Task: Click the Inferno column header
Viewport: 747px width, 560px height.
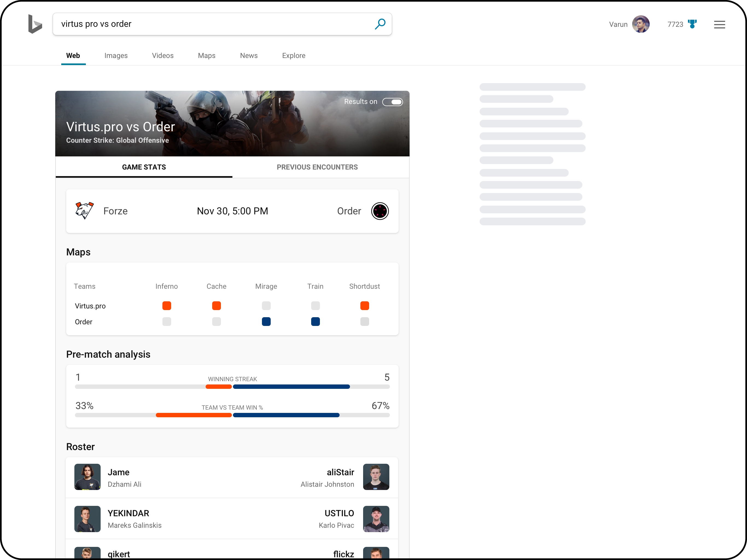Action: 167,286
